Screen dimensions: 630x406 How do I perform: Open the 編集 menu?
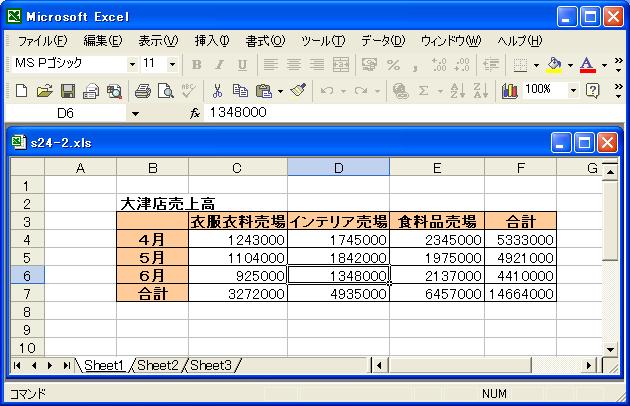[102, 41]
